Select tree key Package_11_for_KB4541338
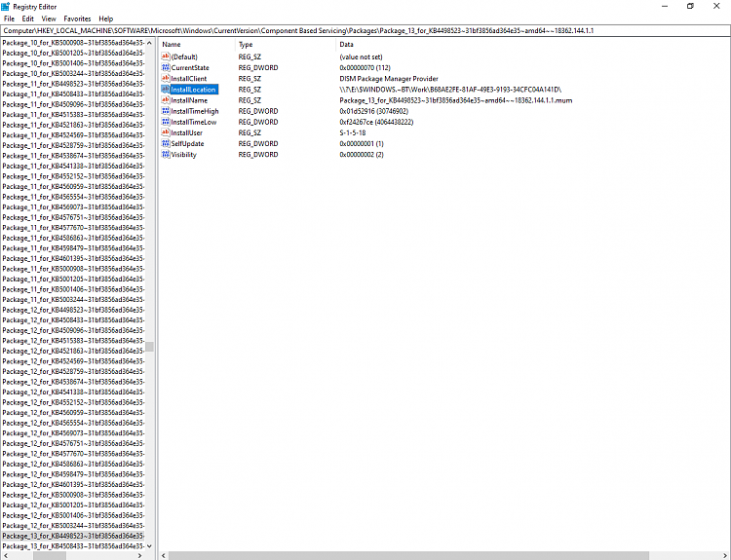This screenshot has height=560, width=731. point(73,166)
